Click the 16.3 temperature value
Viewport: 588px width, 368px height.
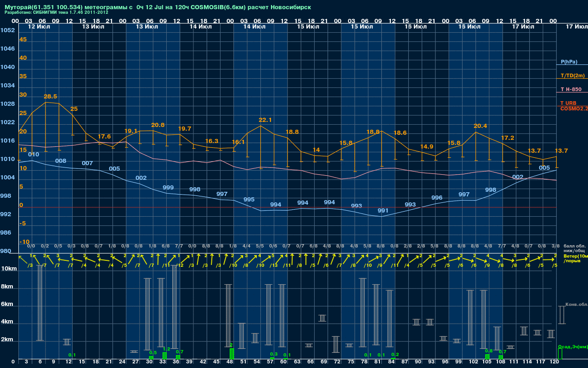pyautogui.click(x=212, y=141)
